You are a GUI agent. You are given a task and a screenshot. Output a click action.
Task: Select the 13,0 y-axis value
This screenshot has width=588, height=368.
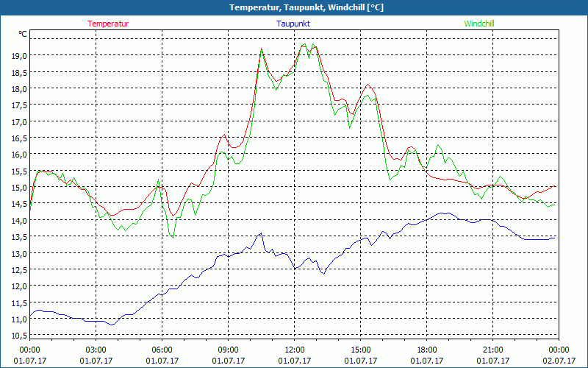pyautogui.click(x=20, y=253)
